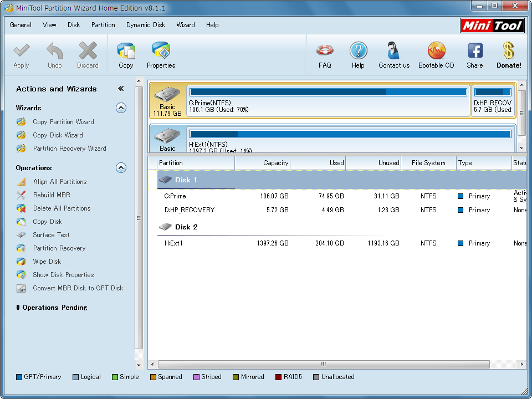Click the Copy Disk Wizard icon
The image size is (532, 399).
click(21, 135)
